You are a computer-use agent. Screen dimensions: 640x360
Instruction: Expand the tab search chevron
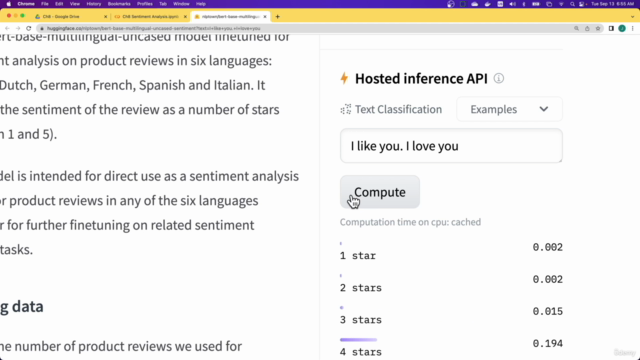[x=633, y=17]
